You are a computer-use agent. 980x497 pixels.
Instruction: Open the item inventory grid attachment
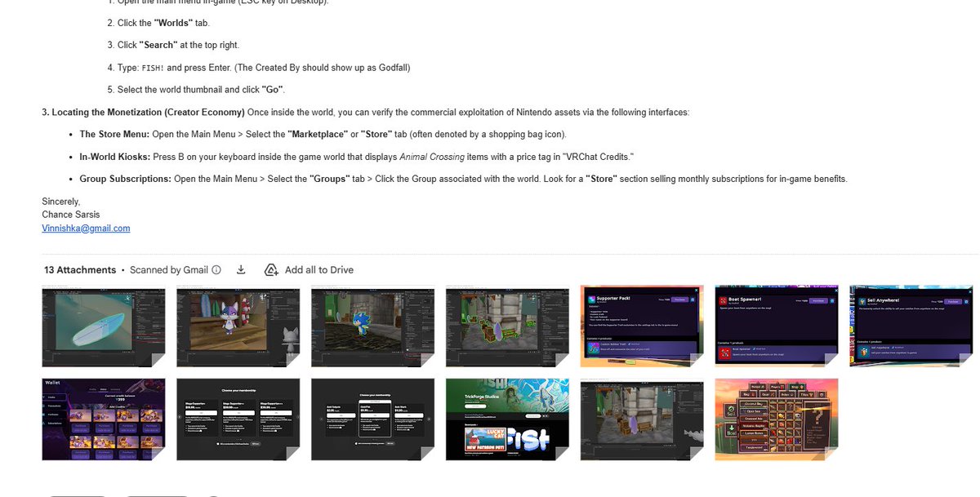[x=777, y=419]
